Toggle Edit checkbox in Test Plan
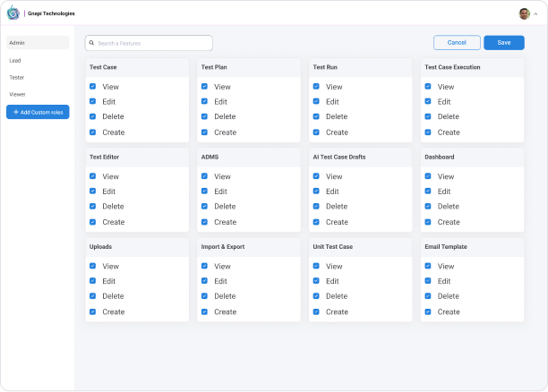Image resolution: width=548 pixels, height=392 pixels. pos(204,101)
